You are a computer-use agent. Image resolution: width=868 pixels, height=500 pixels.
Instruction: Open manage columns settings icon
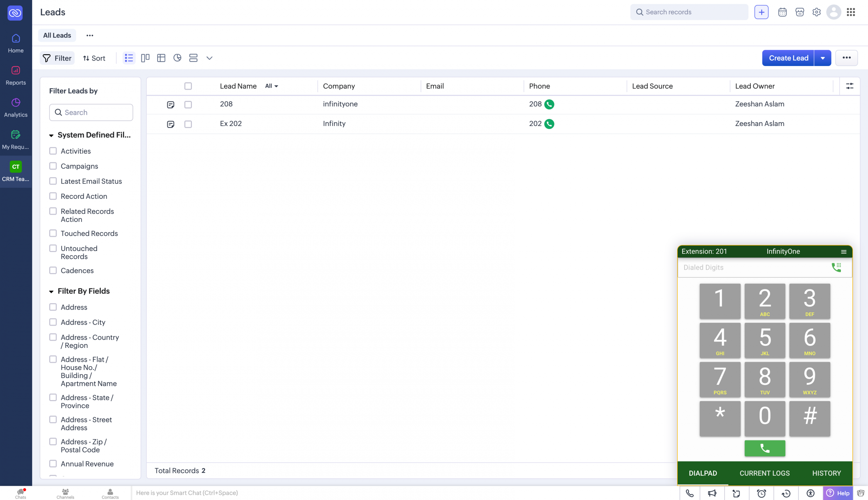(x=849, y=86)
